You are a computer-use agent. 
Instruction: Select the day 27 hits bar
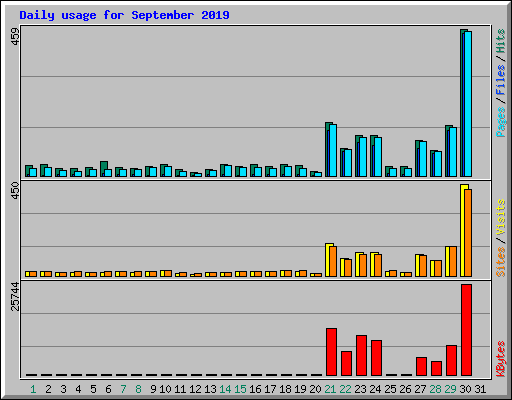coord(417,158)
